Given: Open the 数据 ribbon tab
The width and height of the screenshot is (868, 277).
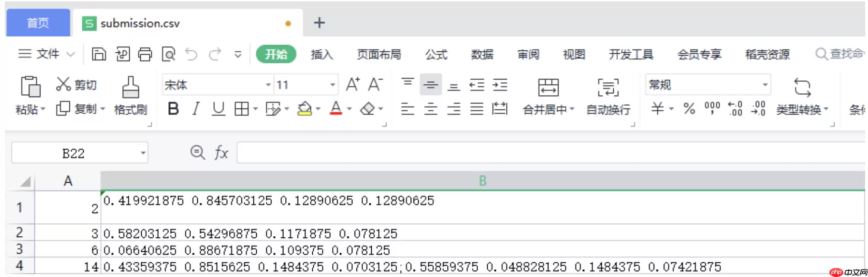Looking at the screenshot, I should coord(482,54).
